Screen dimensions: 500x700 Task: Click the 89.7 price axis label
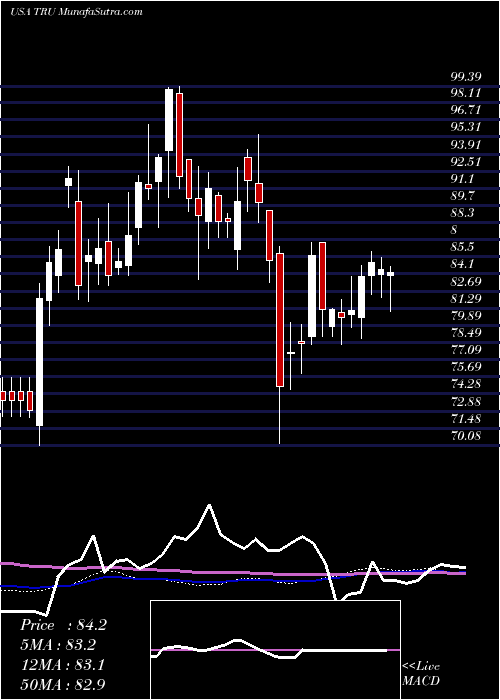[x=463, y=196]
